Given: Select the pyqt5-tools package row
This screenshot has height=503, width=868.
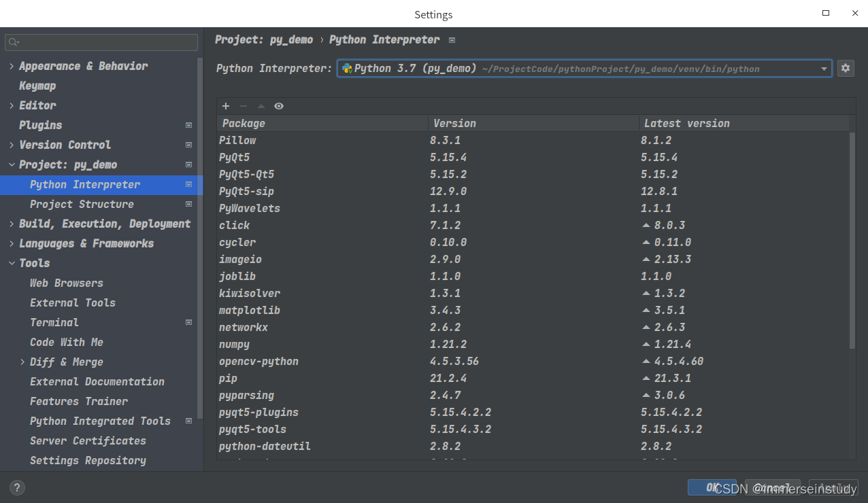Looking at the screenshot, I should [533, 429].
